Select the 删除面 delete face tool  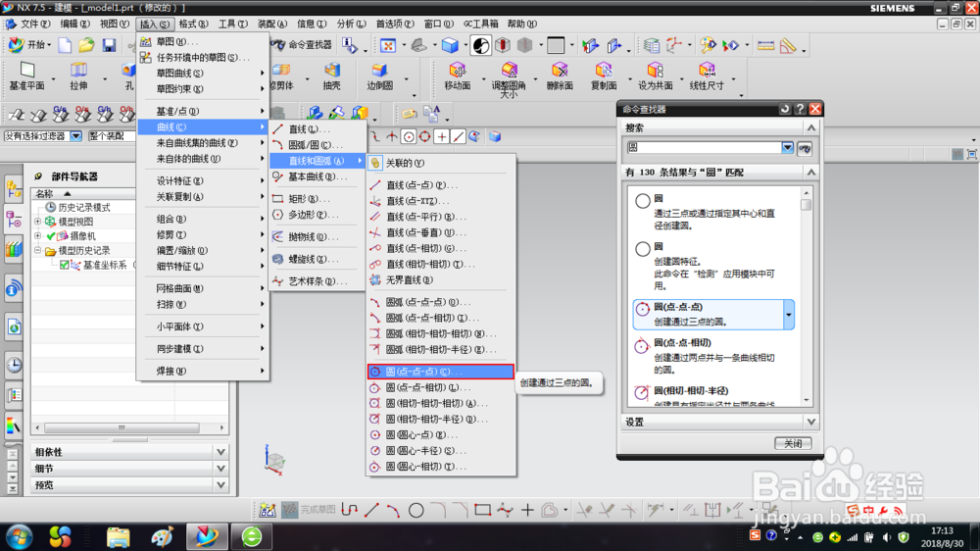click(x=560, y=76)
